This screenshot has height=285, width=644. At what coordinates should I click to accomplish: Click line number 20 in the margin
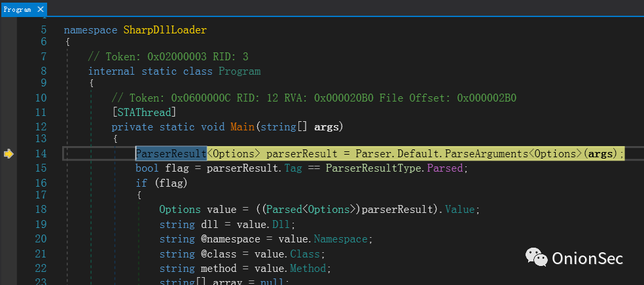point(41,239)
